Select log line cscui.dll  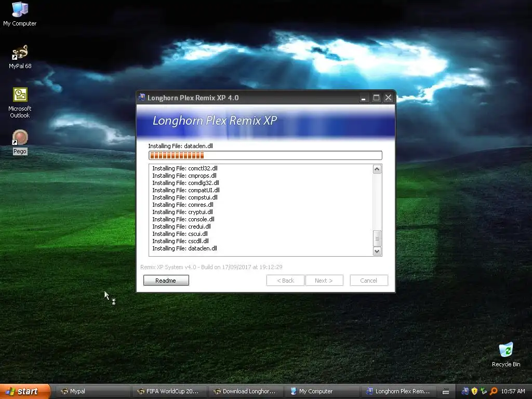(x=180, y=234)
